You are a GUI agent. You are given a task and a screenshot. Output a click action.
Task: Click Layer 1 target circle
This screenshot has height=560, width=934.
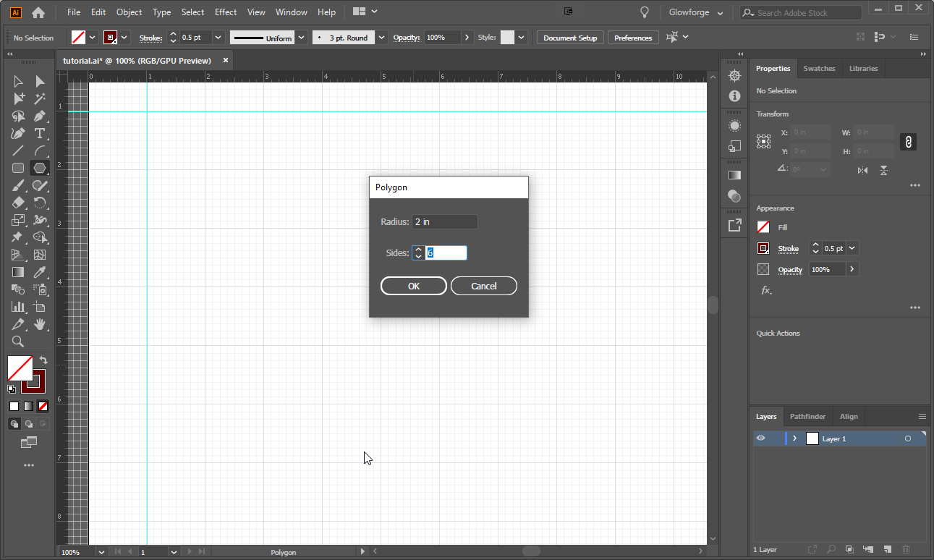tap(908, 438)
